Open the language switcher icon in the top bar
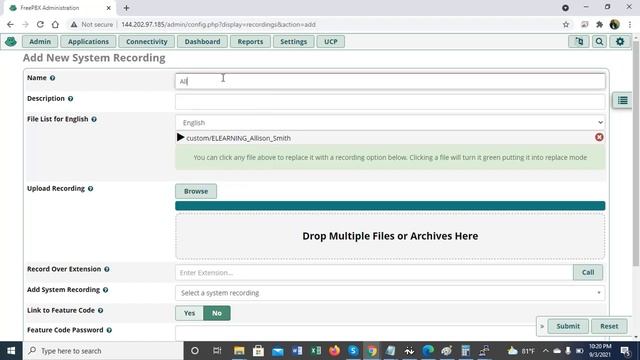Viewport: 640px width, 360px height. 579,41
